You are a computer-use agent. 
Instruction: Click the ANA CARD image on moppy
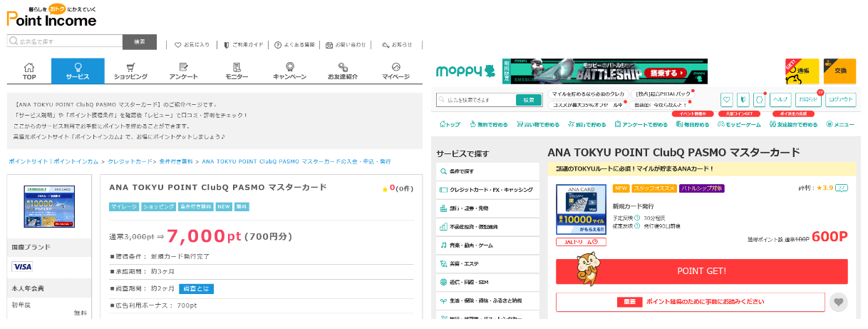point(581,210)
